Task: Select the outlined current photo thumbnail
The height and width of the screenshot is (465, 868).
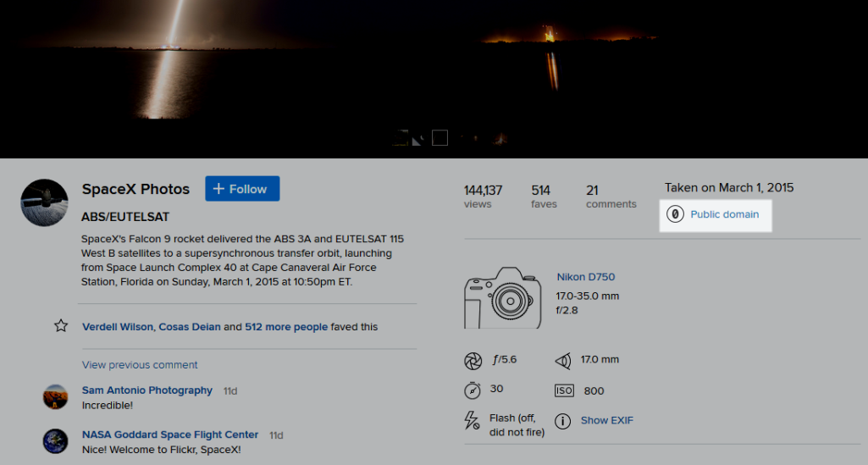Action: point(440,137)
